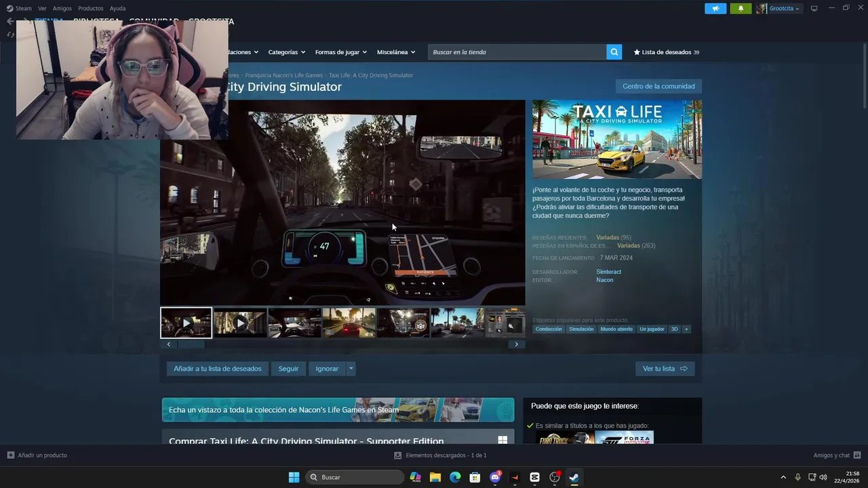The width and height of the screenshot is (868, 488).
Task: Open the Productos menu
Action: 91,9
